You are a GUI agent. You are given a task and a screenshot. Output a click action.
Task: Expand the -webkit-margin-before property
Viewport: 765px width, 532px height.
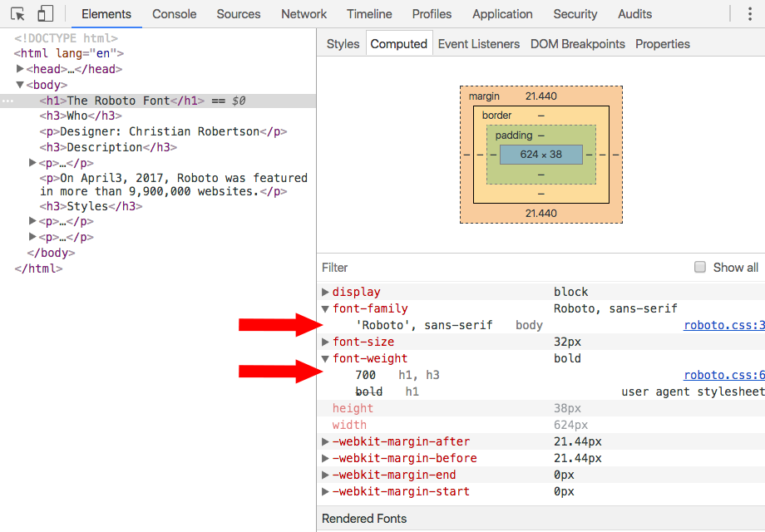pos(325,458)
